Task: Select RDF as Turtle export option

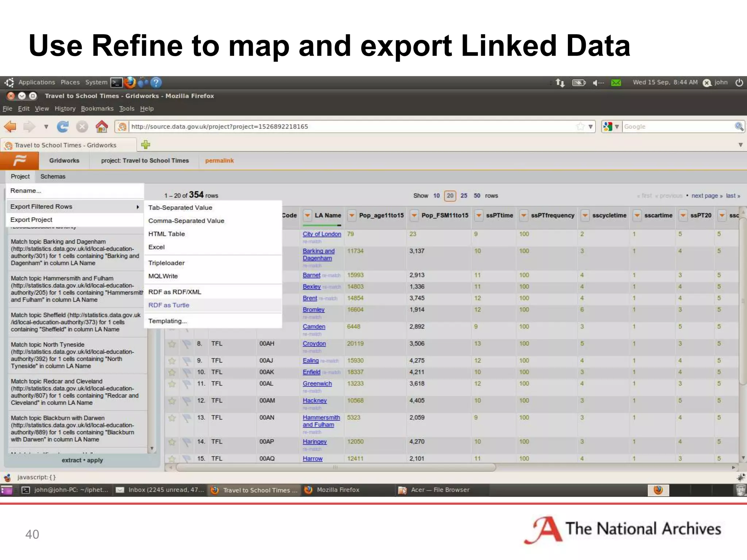Action: [169, 305]
